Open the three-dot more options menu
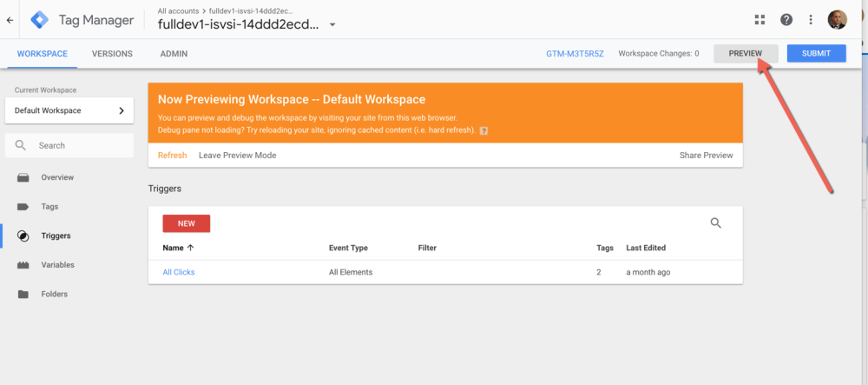 click(811, 20)
